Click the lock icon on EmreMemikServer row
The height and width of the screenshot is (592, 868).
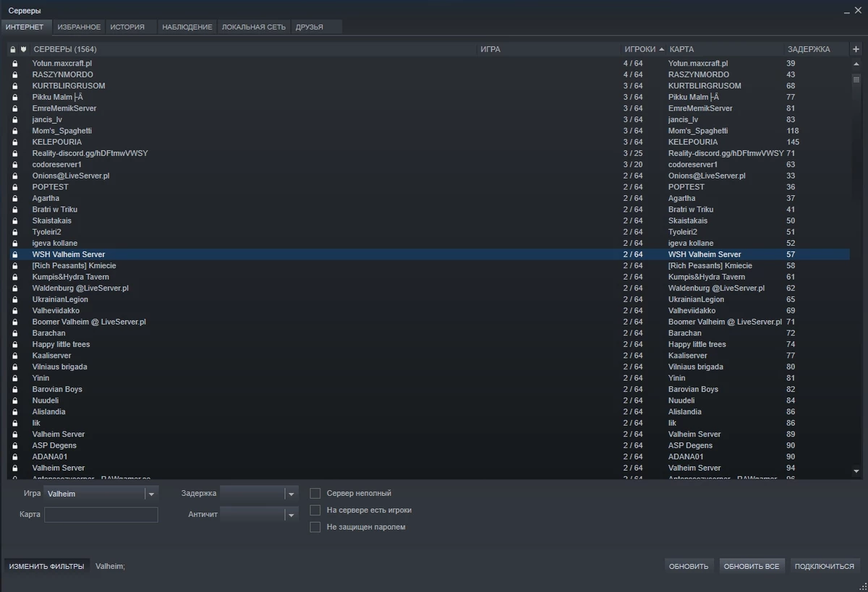(14, 108)
